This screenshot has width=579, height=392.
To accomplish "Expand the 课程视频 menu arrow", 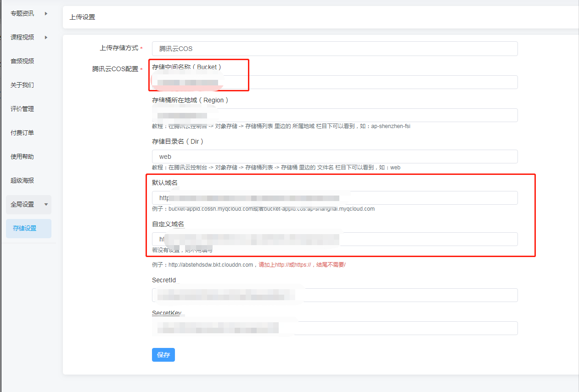I will 46,37.
